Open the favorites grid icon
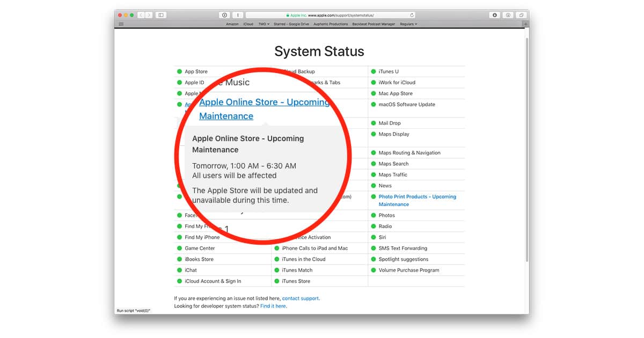The image size is (644, 338). tap(121, 24)
